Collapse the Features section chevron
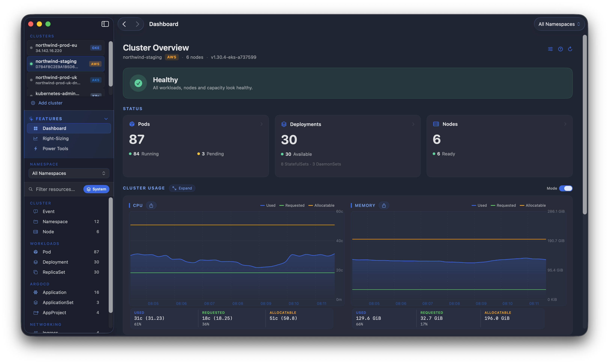Screen dimensions: 609x364 [x=106, y=119]
